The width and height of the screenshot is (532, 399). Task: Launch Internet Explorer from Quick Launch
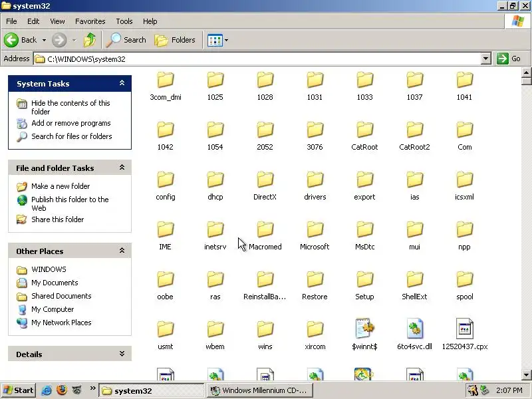[x=47, y=390]
